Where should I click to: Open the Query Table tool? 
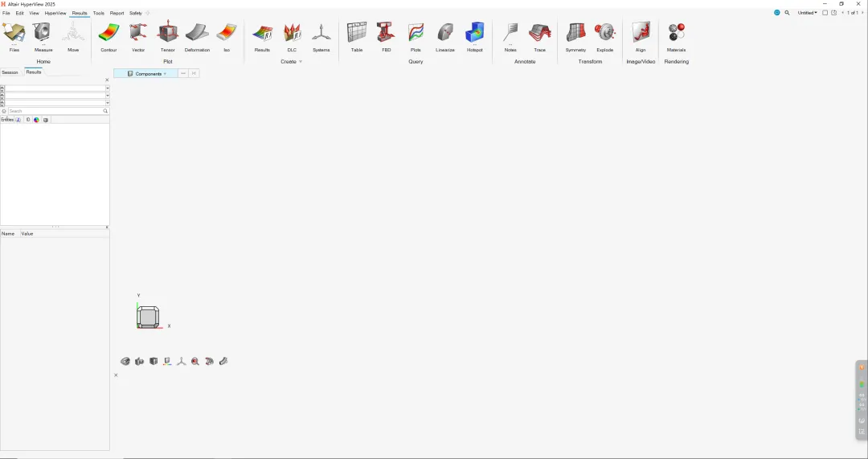click(x=357, y=33)
